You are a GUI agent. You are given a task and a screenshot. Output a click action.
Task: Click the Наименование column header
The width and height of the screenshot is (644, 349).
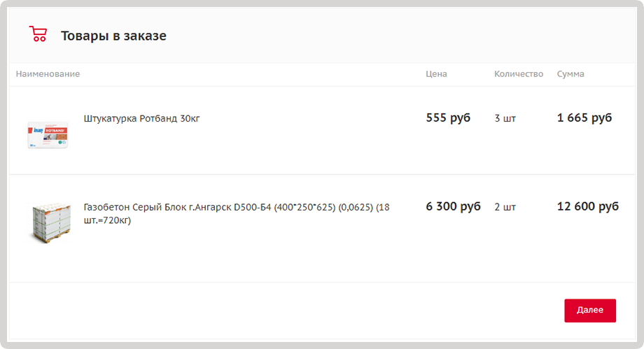click(48, 74)
